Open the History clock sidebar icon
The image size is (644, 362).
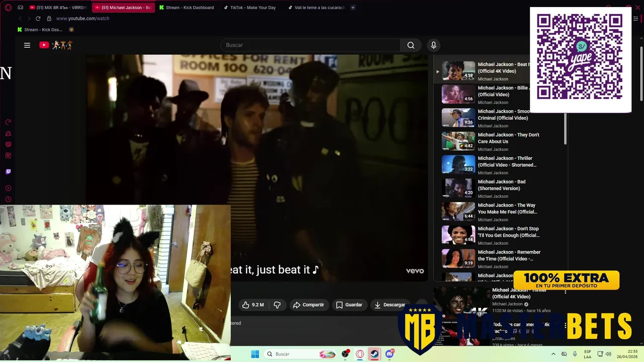coord(8,200)
